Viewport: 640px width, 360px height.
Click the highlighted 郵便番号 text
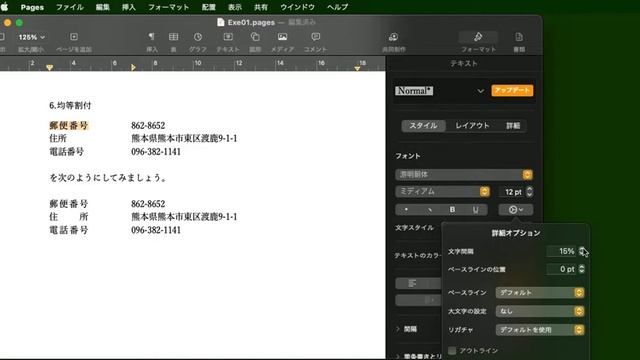tap(69, 125)
